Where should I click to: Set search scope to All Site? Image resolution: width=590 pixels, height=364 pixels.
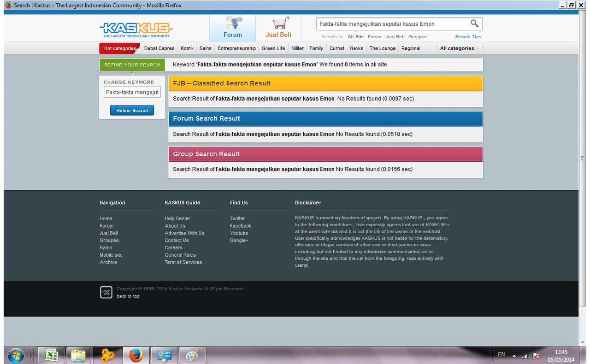pyautogui.click(x=356, y=37)
